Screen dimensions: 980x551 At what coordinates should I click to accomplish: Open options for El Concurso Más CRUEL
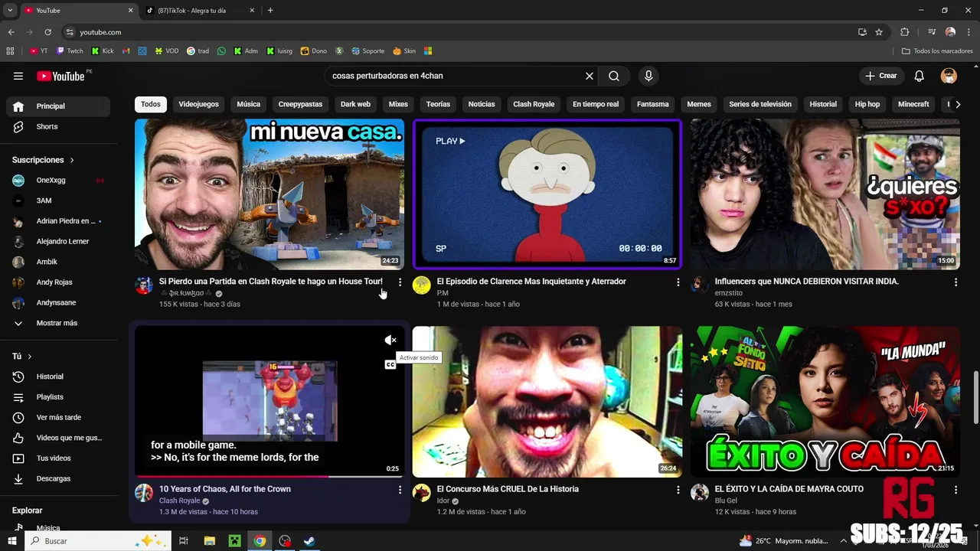click(x=678, y=490)
